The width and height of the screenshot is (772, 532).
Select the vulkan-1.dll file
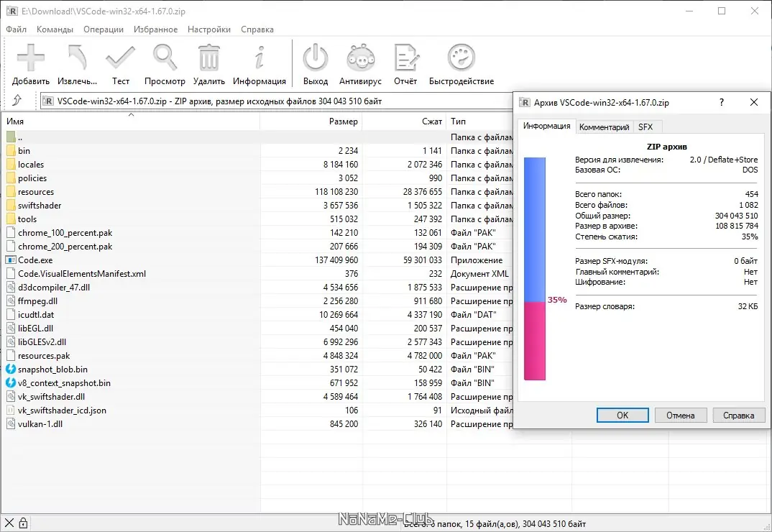tap(256, 424)
